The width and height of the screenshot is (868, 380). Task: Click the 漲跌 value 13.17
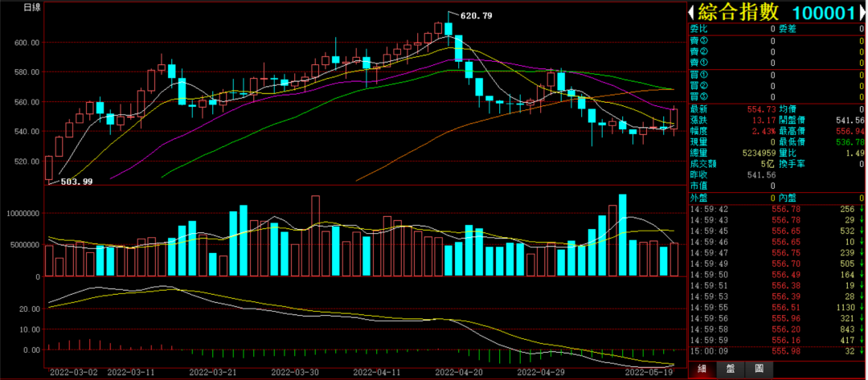click(x=764, y=120)
